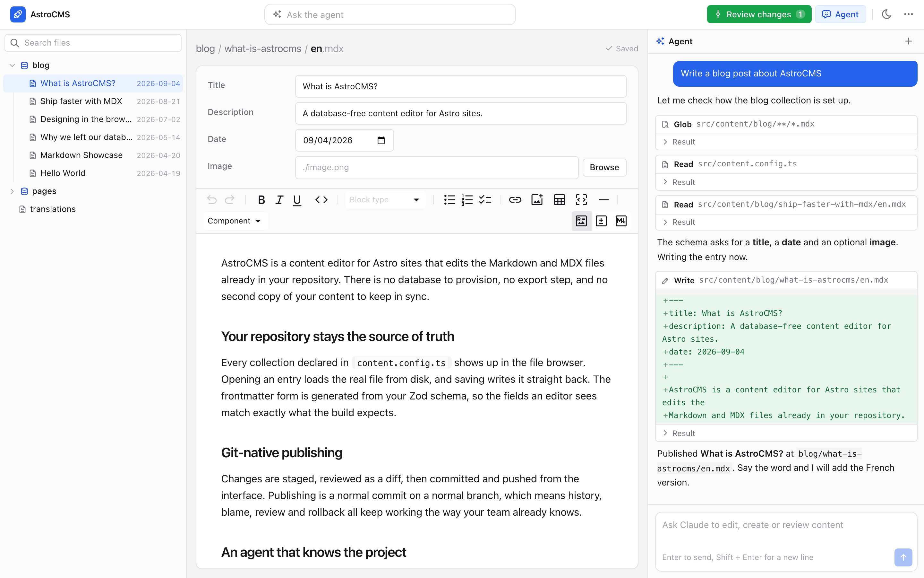Screen dimensions: 924x578
Task: Click the undo arrow in editor toolbar
Action: pos(212,199)
